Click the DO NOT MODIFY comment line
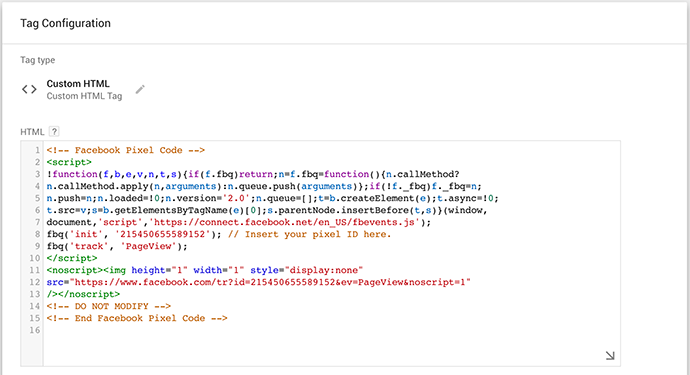 (109, 306)
